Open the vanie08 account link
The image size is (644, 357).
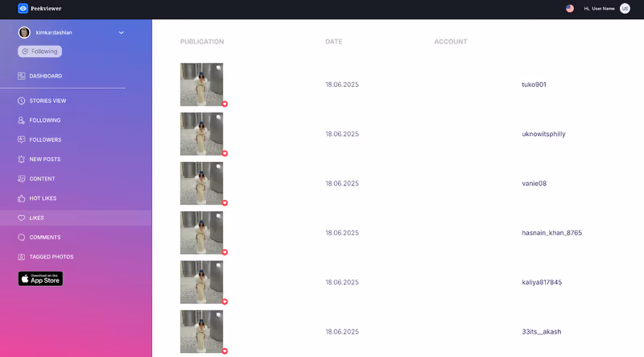(534, 184)
